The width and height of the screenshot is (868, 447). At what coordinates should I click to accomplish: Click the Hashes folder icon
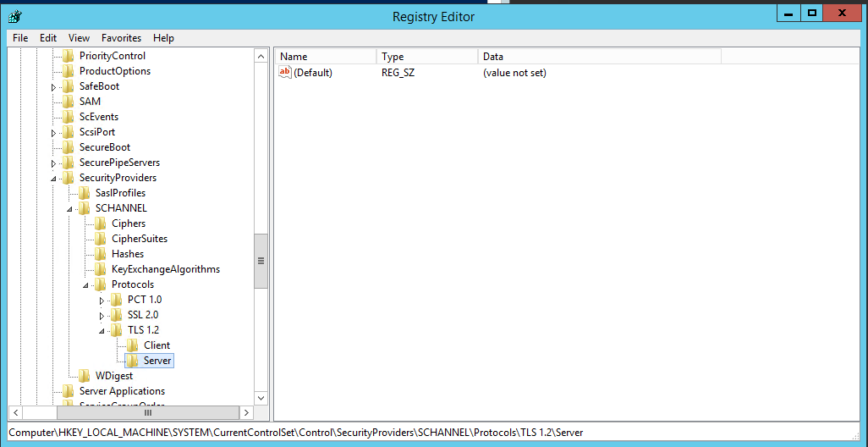tap(102, 254)
